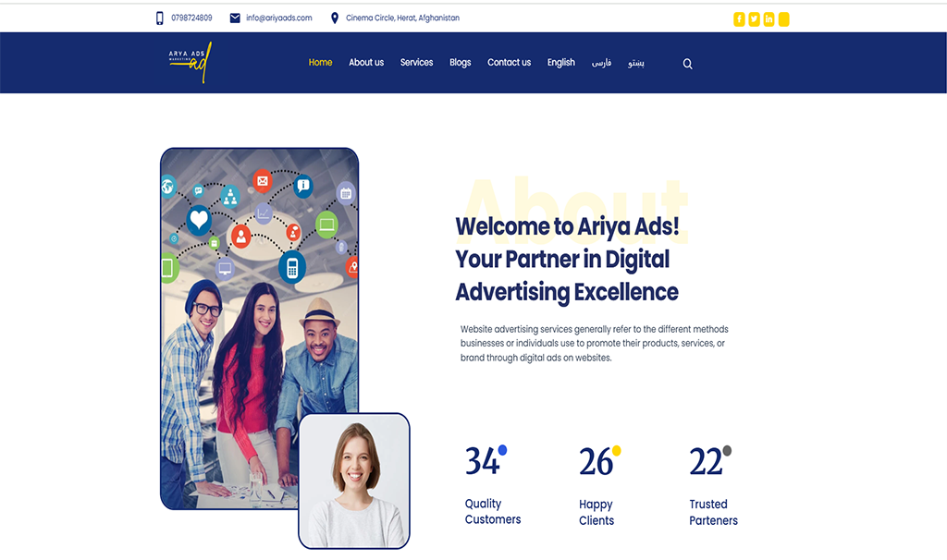
Task: Open the Facebook social icon
Action: 739,19
